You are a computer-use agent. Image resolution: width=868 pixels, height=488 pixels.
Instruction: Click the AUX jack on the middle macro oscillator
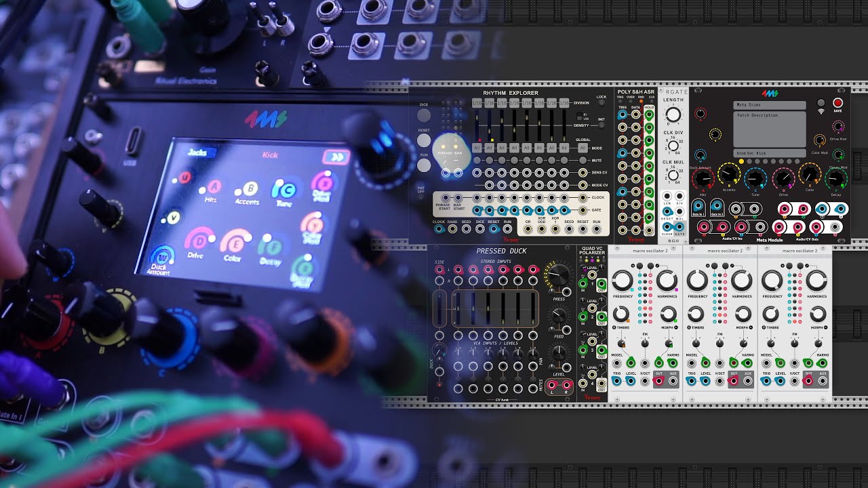(747, 382)
